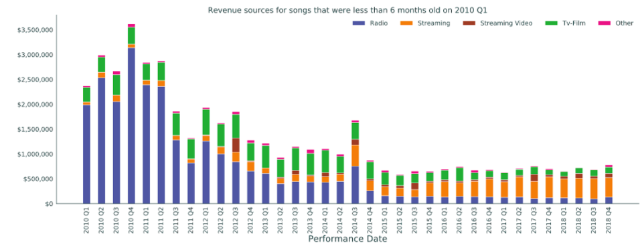Image resolution: width=644 pixels, height=246 pixels.
Task: Click the Streaming Video legend swatch
Action: [469, 23]
